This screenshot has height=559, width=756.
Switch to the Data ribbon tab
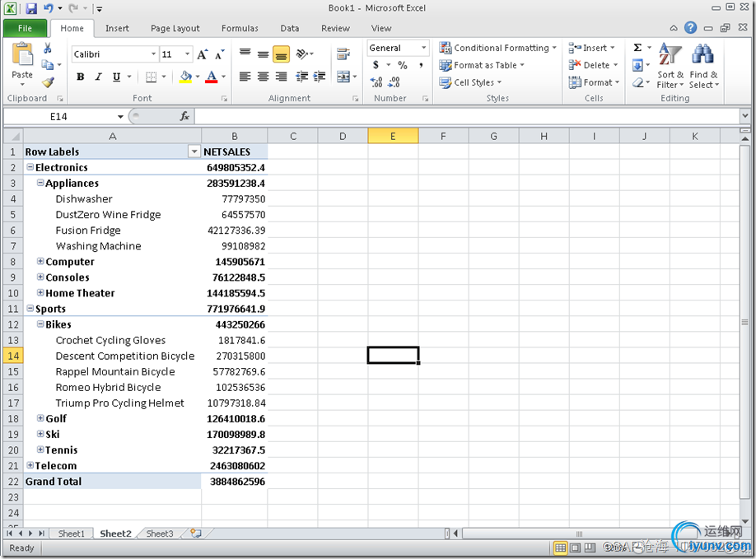tap(290, 29)
